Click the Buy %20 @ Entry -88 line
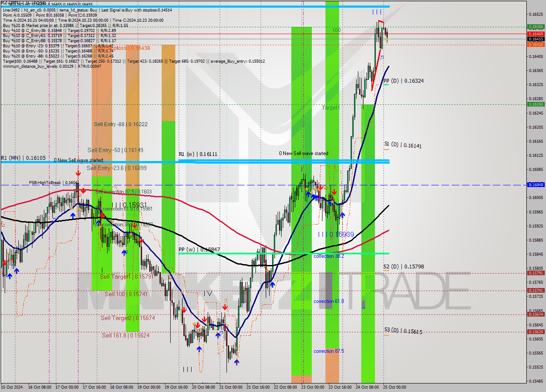The height and width of the screenshot is (392, 546). [x=58, y=56]
